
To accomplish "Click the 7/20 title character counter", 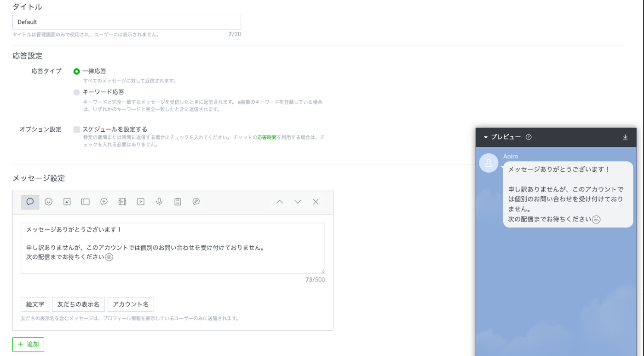I will tap(235, 35).
